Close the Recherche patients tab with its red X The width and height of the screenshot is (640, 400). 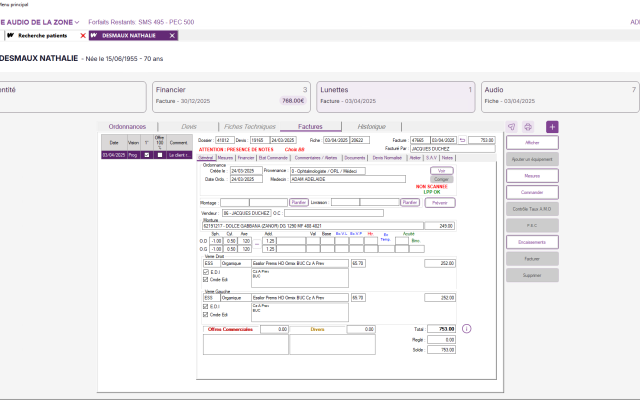83,36
